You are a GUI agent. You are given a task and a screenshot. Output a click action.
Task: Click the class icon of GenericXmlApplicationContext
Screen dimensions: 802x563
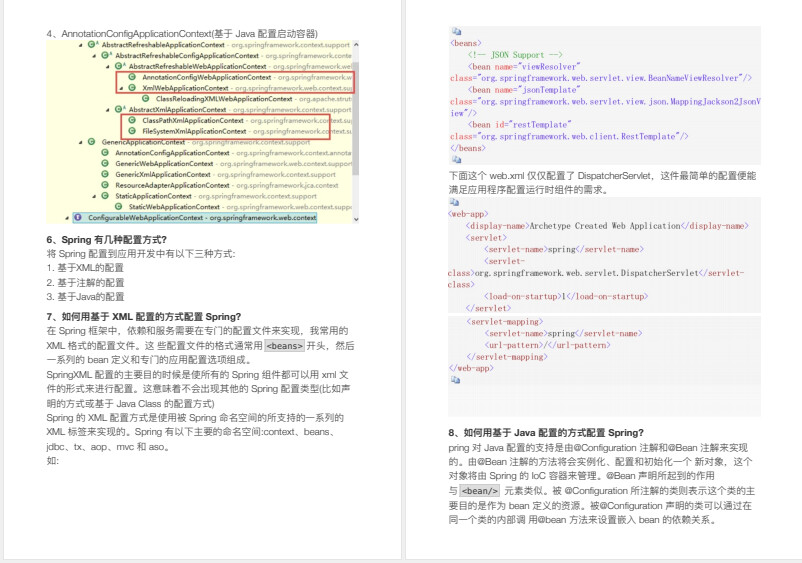pos(105,174)
